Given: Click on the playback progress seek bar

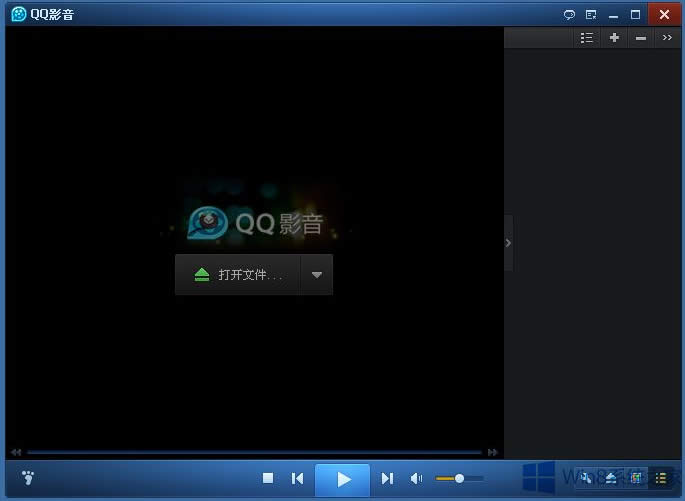Looking at the screenshot, I should click(254, 452).
